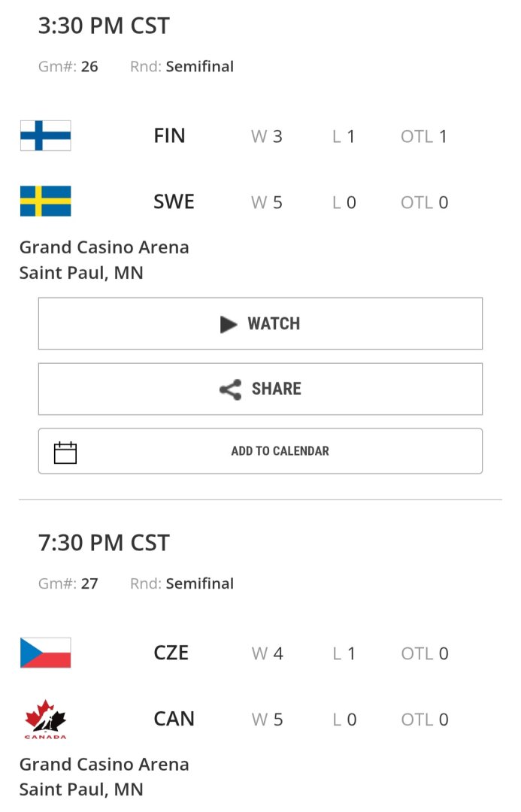Click the Sweden flag icon
The width and height of the screenshot is (521, 812).
tap(45, 201)
